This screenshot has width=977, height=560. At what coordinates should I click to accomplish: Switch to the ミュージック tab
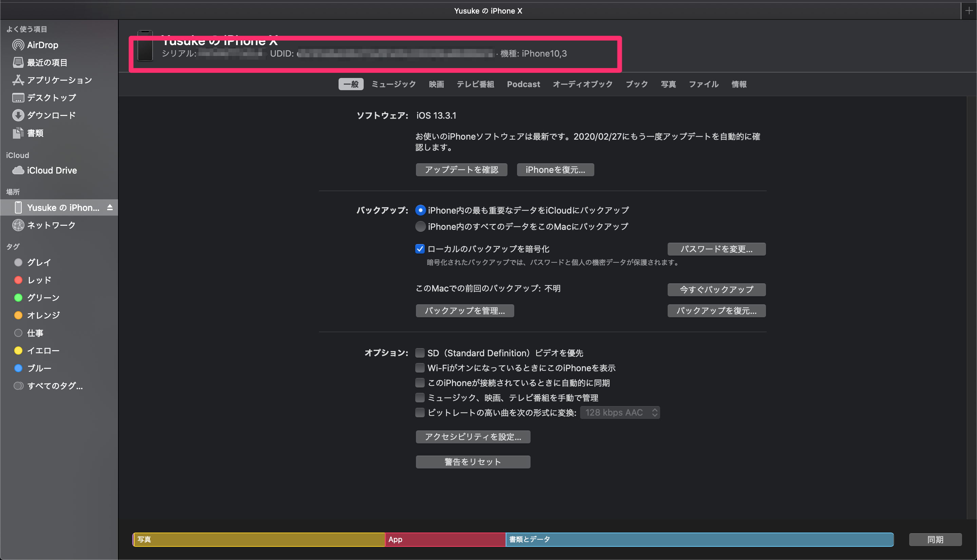click(393, 84)
